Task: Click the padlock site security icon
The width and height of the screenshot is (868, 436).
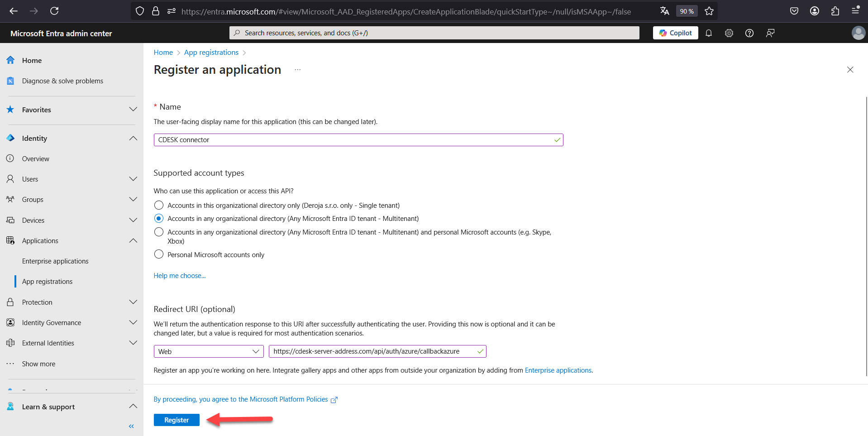Action: (156, 11)
